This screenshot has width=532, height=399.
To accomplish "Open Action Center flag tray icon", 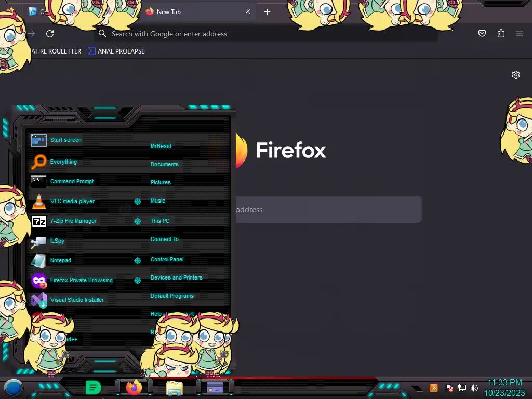I will pos(449,388).
